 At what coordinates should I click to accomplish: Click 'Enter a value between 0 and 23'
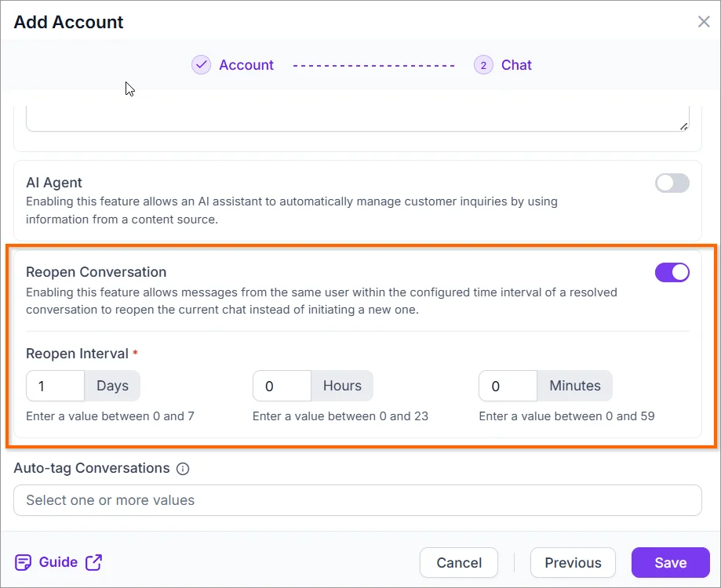(x=340, y=416)
